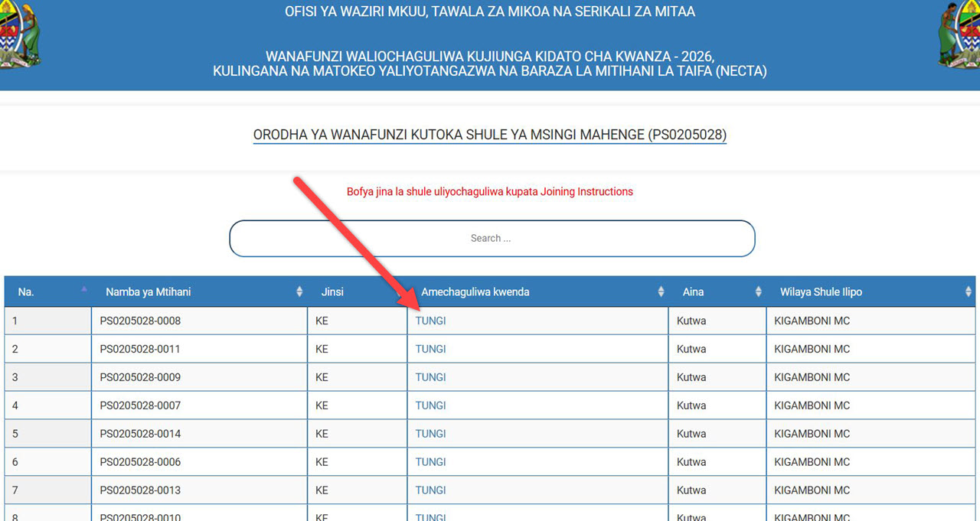Click the sort arrows on the 'Aina' column

coord(758,291)
